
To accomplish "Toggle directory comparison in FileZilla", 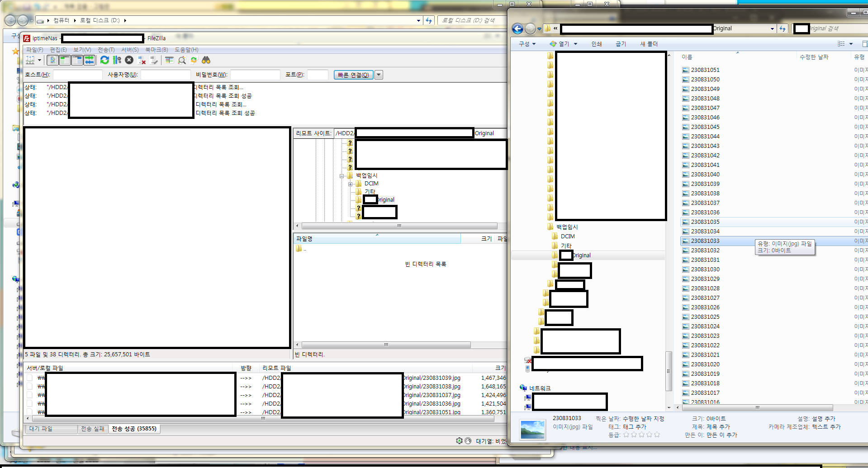I will pos(182,60).
